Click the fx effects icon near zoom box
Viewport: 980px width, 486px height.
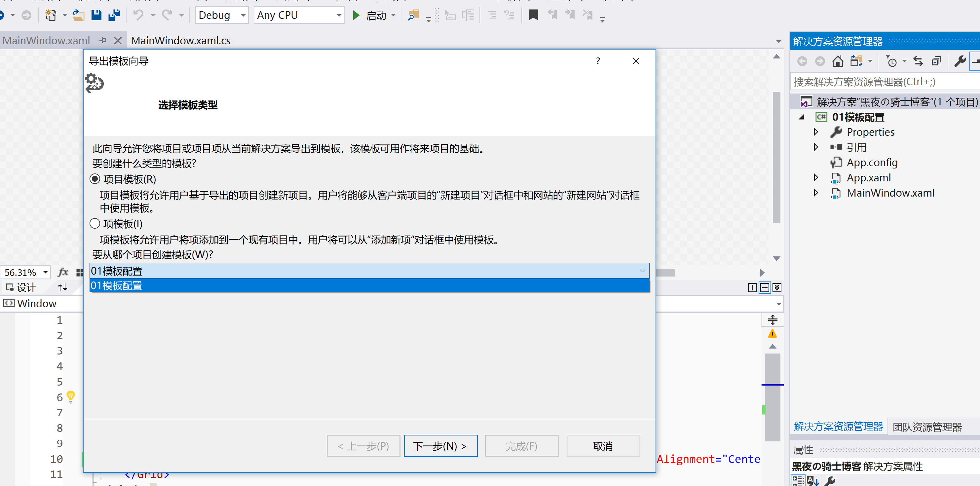(x=63, y=272)
